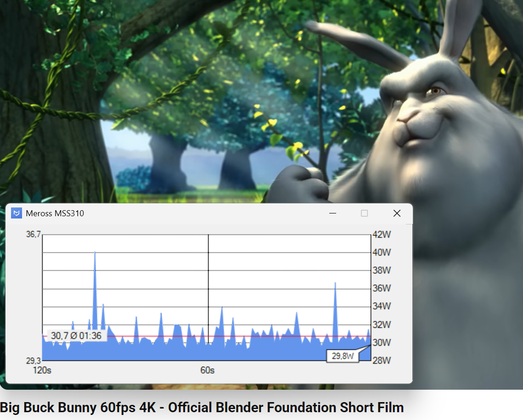Click the 42W axis label
This screenshot has width=523, height=420.
click(382, 235)
